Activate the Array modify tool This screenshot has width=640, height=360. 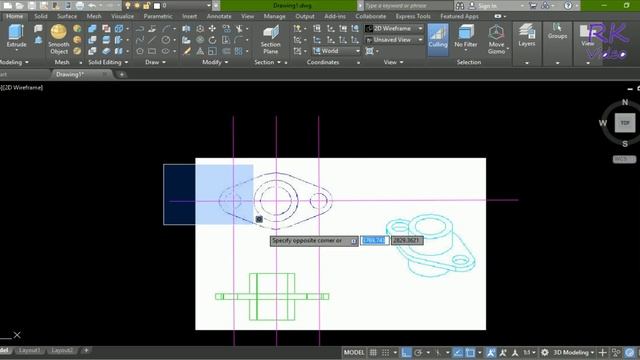tap(239, 51)
